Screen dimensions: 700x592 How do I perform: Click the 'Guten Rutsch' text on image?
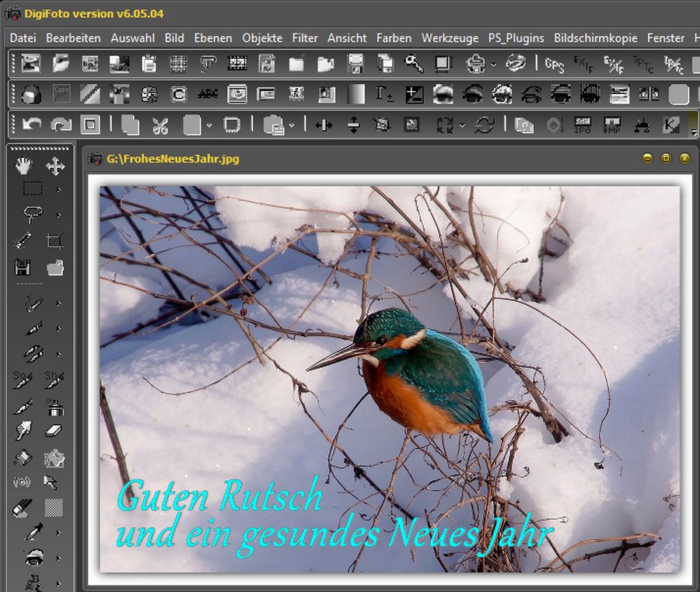click(x=219, y=496)
